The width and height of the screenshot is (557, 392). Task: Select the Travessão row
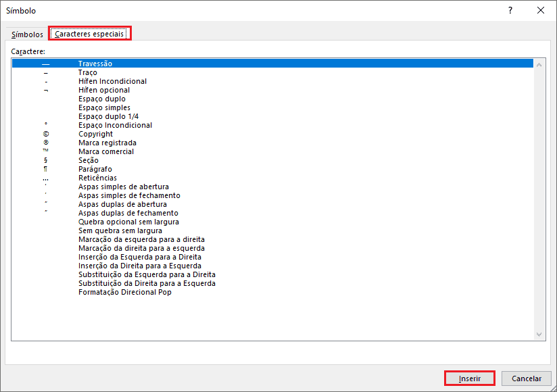point(272,64)
